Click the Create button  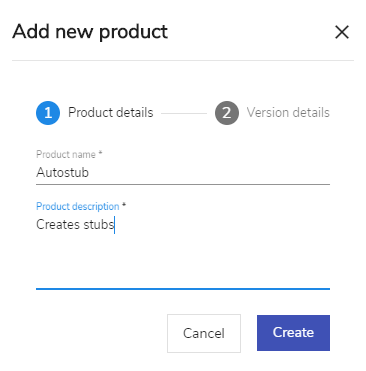pos(293,333)
